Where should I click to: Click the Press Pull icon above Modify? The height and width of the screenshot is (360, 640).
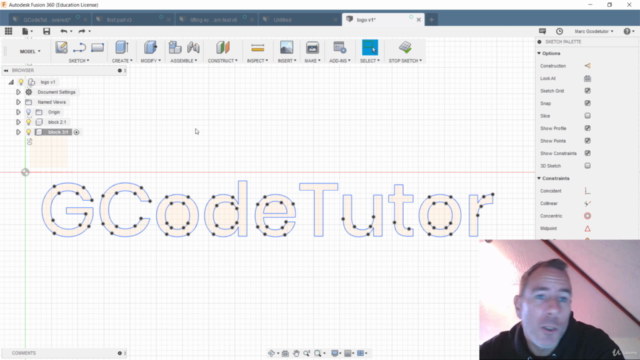coord(150,47)
